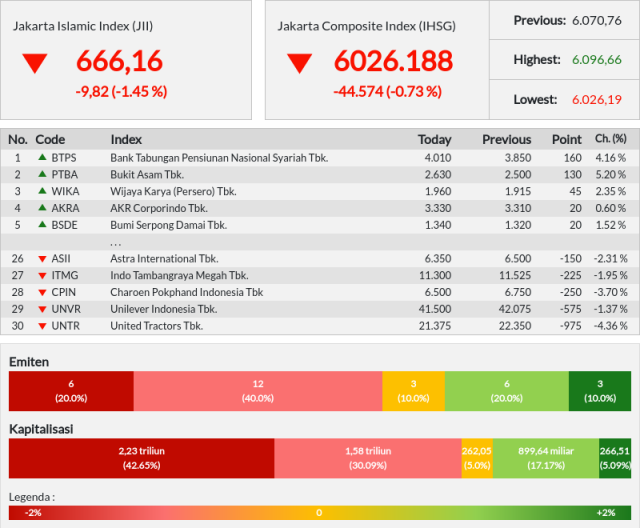Click the 'Index' column header
Viewport: 640px width, 528px height.
point(126,140)
